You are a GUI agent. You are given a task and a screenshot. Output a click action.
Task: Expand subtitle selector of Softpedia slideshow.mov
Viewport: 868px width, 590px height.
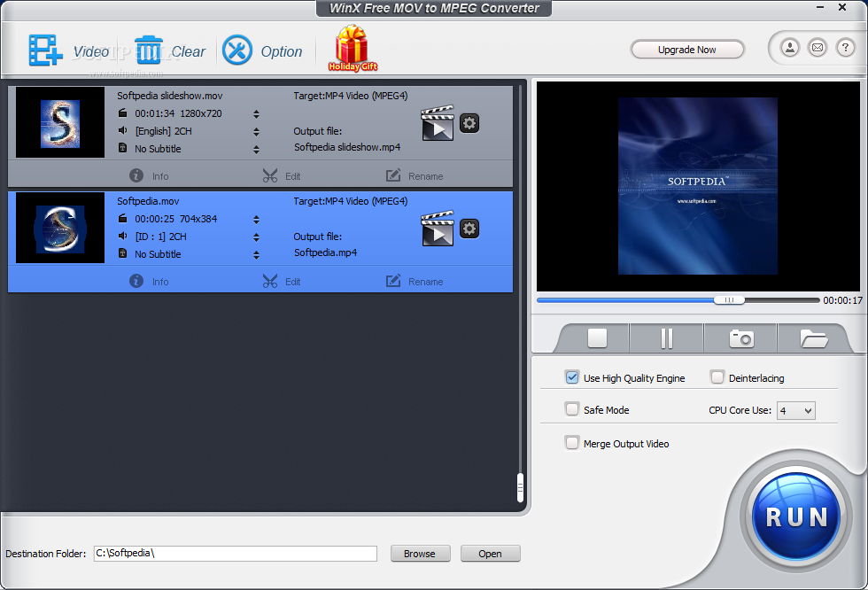click(x=256, y=150)
